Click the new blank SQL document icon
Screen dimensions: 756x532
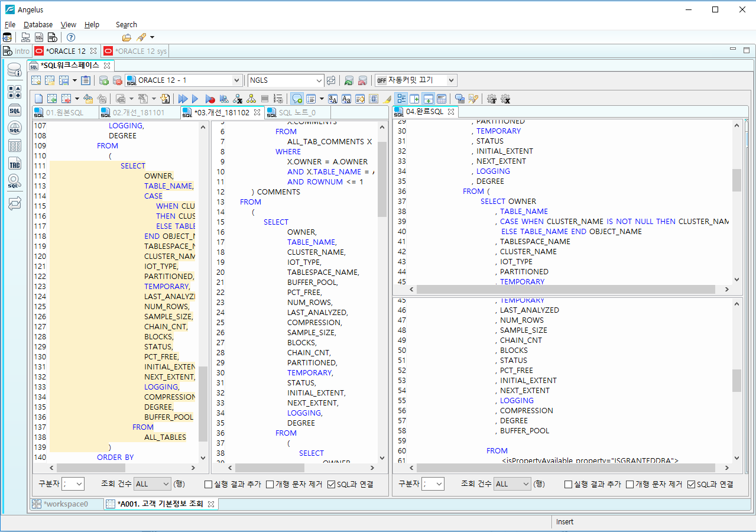click(x=38, y=99)
